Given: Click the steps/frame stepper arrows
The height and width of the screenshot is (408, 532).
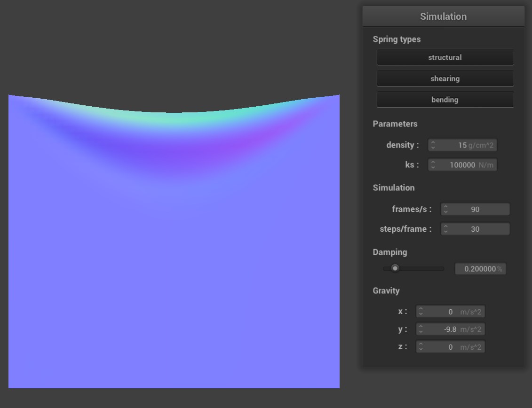Looking at the screenshot, I should (445, 229).
